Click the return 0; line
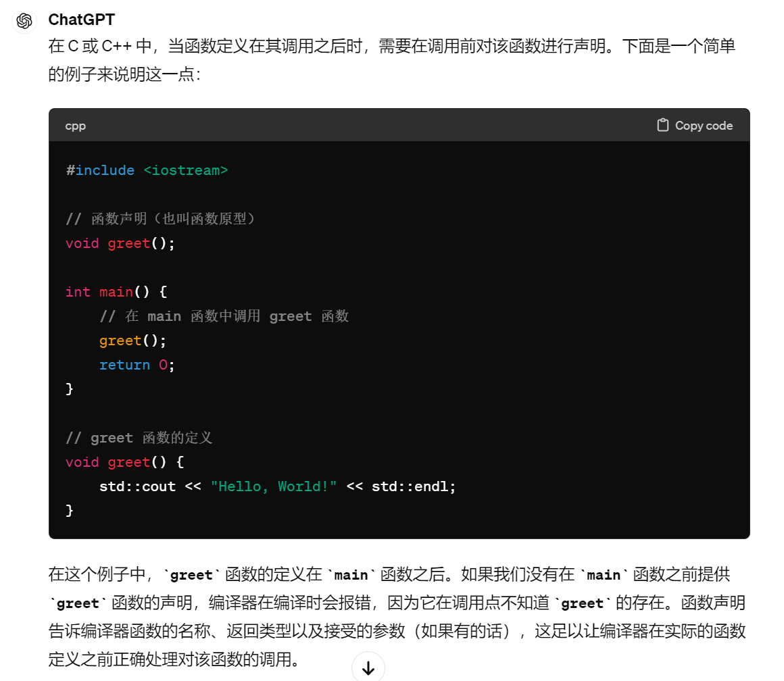This screenshot has height=681, width=784. 137,365
